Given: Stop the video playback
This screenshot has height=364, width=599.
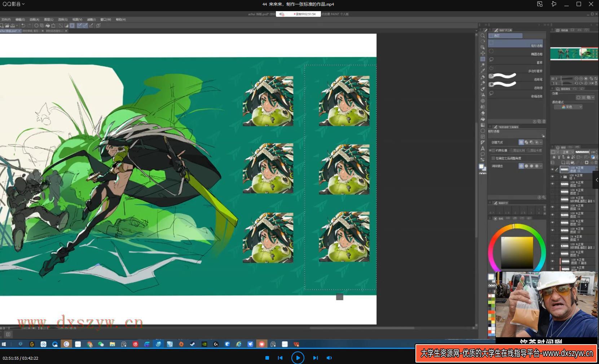Looking at the screenshot, I should [x=267, y=358].
